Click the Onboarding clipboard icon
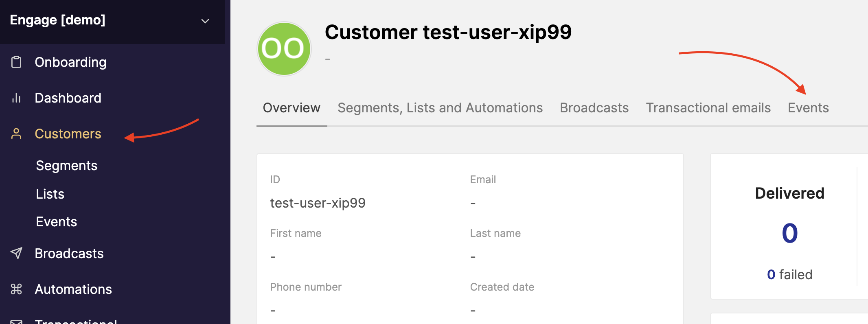This screenshot has height=324, width=868. pyautogui.click(x=16, y=62)
